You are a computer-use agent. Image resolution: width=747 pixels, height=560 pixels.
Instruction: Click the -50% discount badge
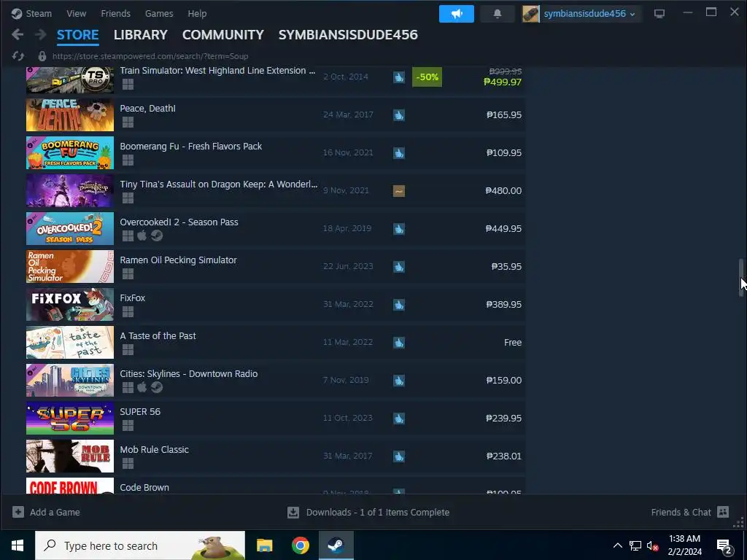pyautogui.click(x=427, y=77)
